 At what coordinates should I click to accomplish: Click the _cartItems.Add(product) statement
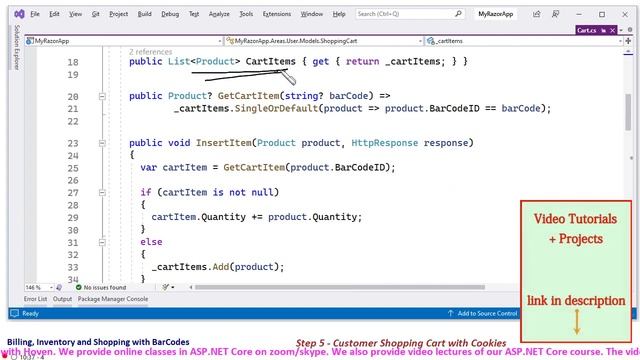pos(218,267)
